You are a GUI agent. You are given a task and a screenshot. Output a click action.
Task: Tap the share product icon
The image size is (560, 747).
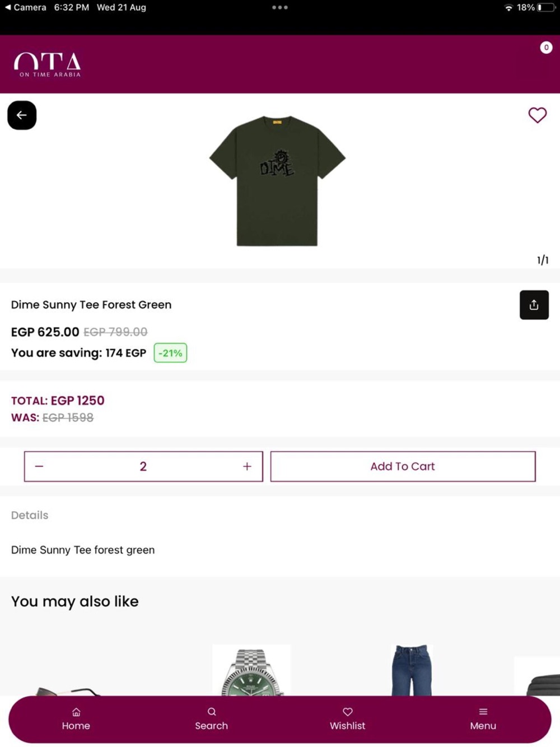coord(534,305)
